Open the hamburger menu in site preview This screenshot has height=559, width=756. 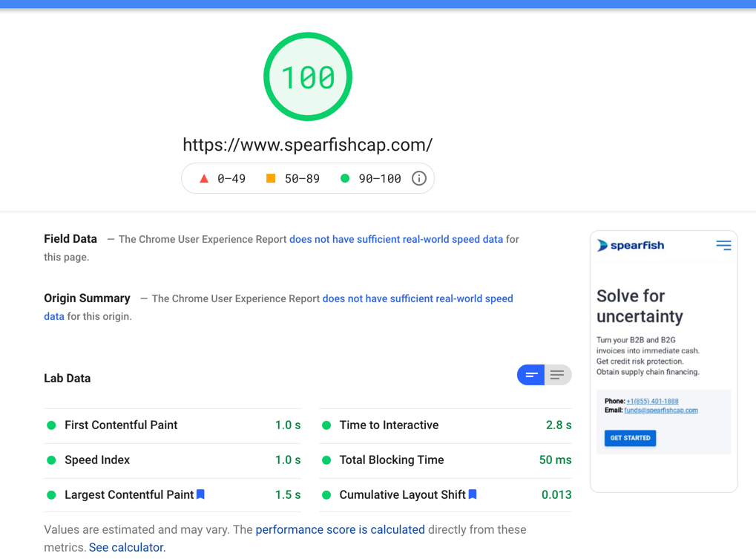click(x=723, y=245)
